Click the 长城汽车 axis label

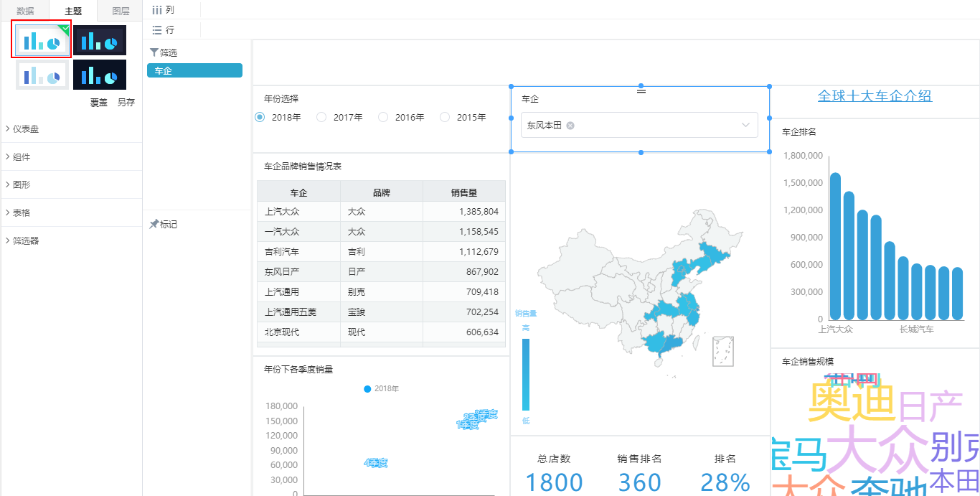coord(917,329)
